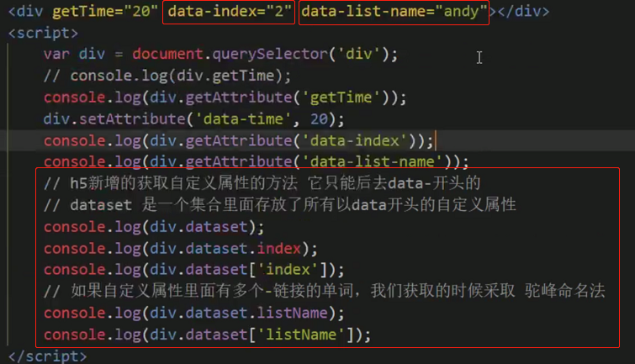
Task: Click the camelCase naming comment line
Action: coord(325,291)
